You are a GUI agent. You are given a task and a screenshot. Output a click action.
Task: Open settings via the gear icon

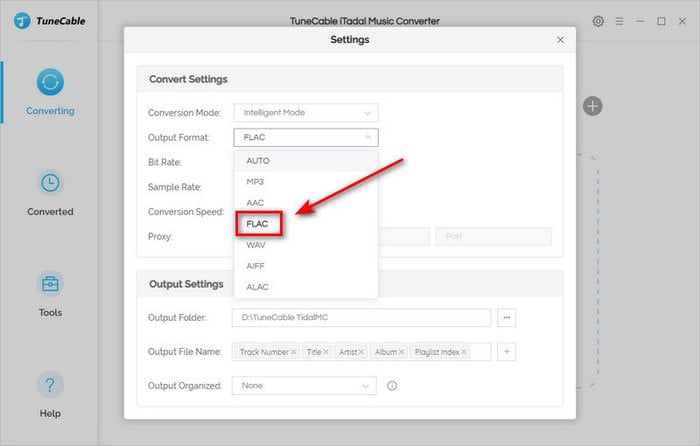(598, 21)
